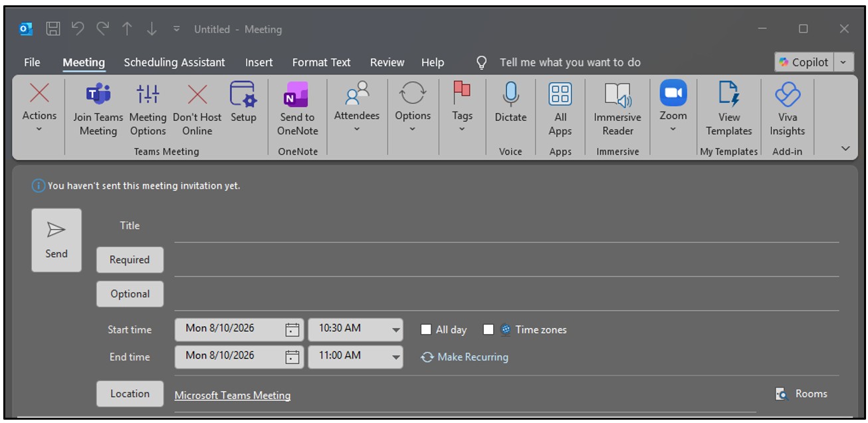
Task: Click the Microsoft Teams Meeting location text
Action: [233, 395]
